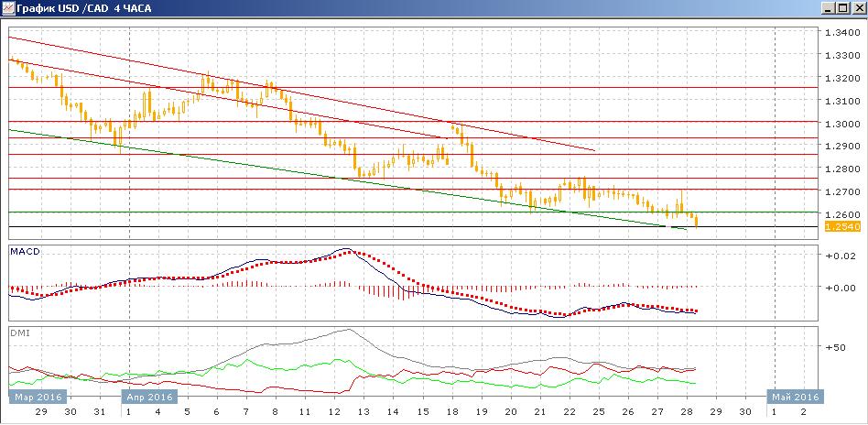This screenshot has height=425, width=868.
Task: Close the USD/CAD chart window
Action: (858, 8)
